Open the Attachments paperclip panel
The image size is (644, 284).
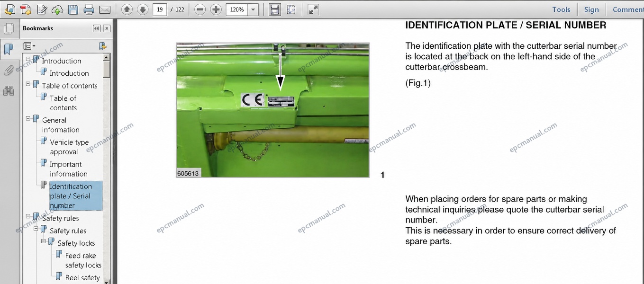pyautogui.click(x=9, y=71)
